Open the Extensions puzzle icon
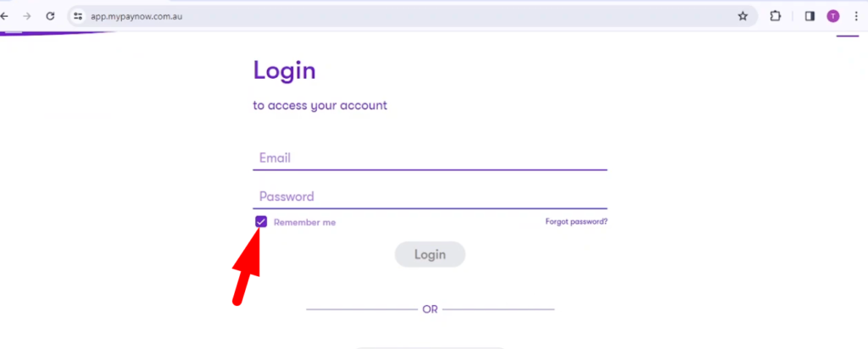868x349 pixels. pyautogui.click(x=775, y=15)
